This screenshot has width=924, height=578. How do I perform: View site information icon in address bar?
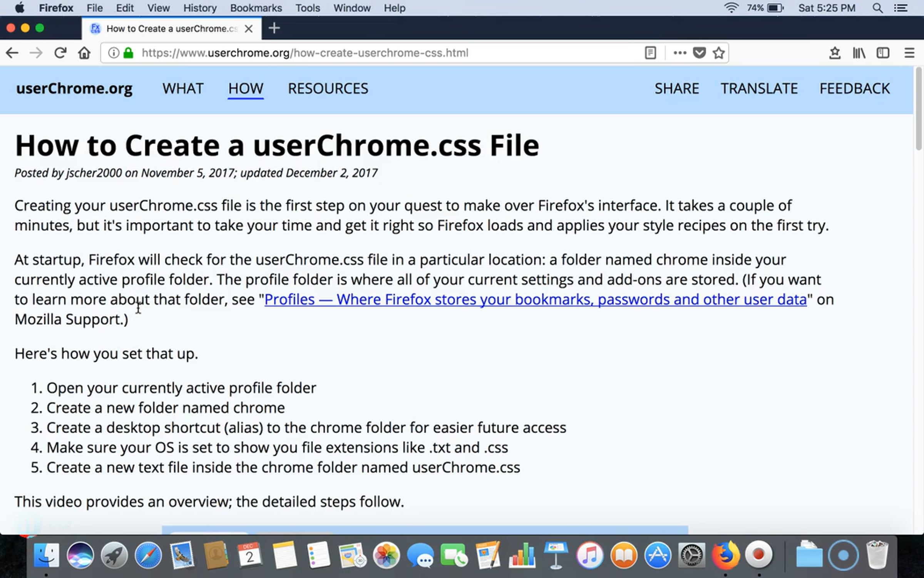[113, 53]
